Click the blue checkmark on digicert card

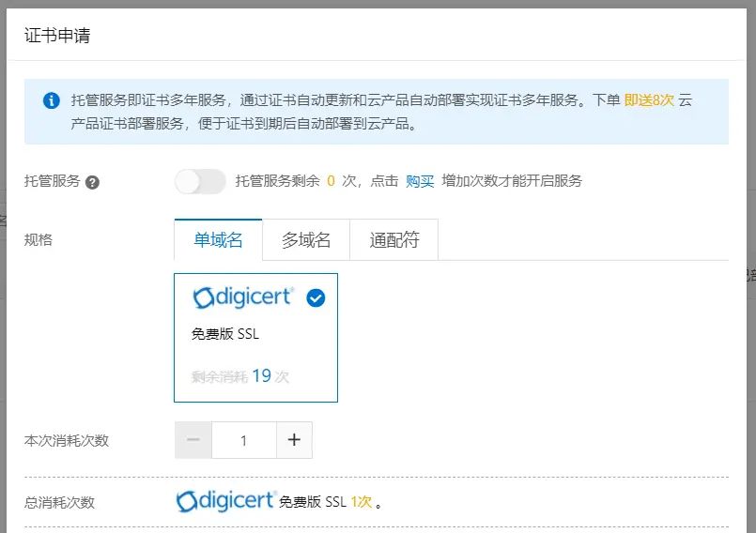pyautogui.click(x=316, y=297)
